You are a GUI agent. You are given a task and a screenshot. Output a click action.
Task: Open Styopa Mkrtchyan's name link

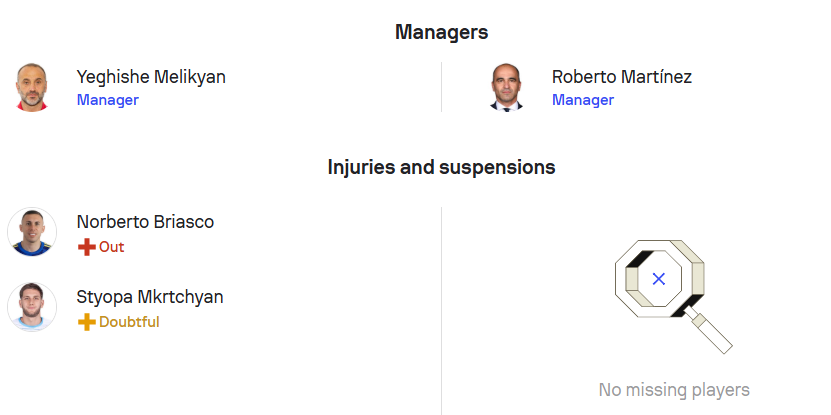click(150, 297)
